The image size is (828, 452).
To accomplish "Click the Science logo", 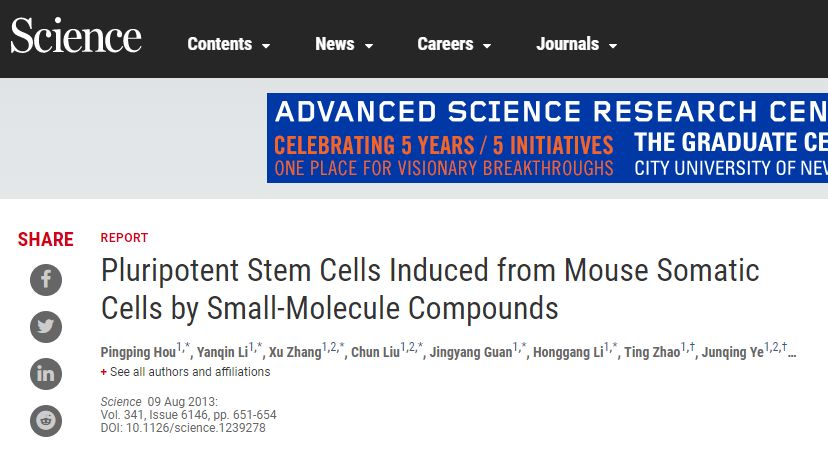I will coord(76,38).
